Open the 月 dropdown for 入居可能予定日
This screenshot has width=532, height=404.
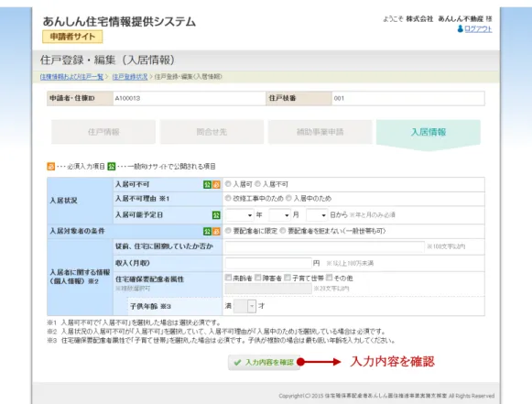coord(279,215)
